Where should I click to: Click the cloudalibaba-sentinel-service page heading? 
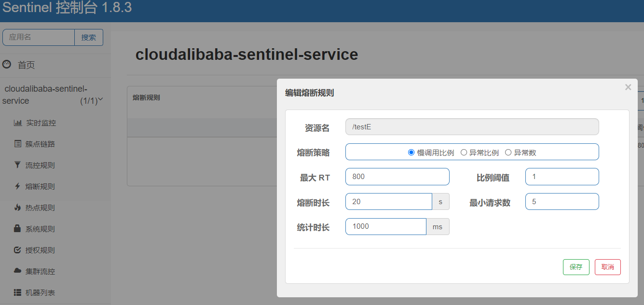247,54
